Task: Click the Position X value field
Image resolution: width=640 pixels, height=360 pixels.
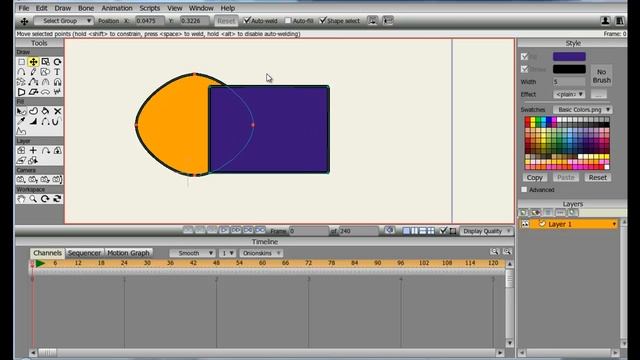Action: pyautogui.click(x=149, y=21)
